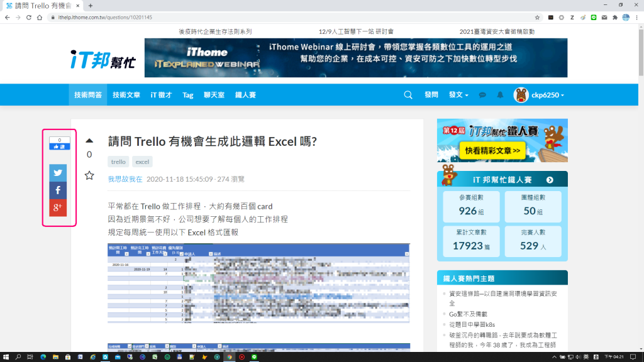Bookmark this page with star
644x362 pixels.
[537, 17]
